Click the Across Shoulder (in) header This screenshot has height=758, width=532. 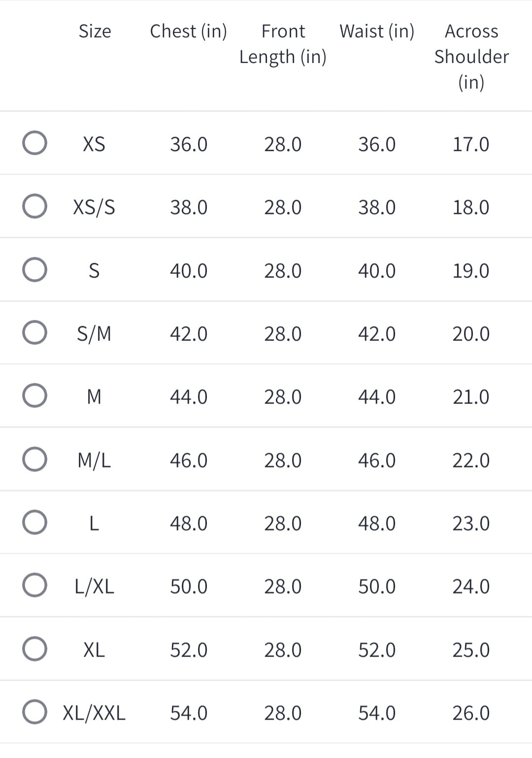pyautogui.click(x=471, y=56)
